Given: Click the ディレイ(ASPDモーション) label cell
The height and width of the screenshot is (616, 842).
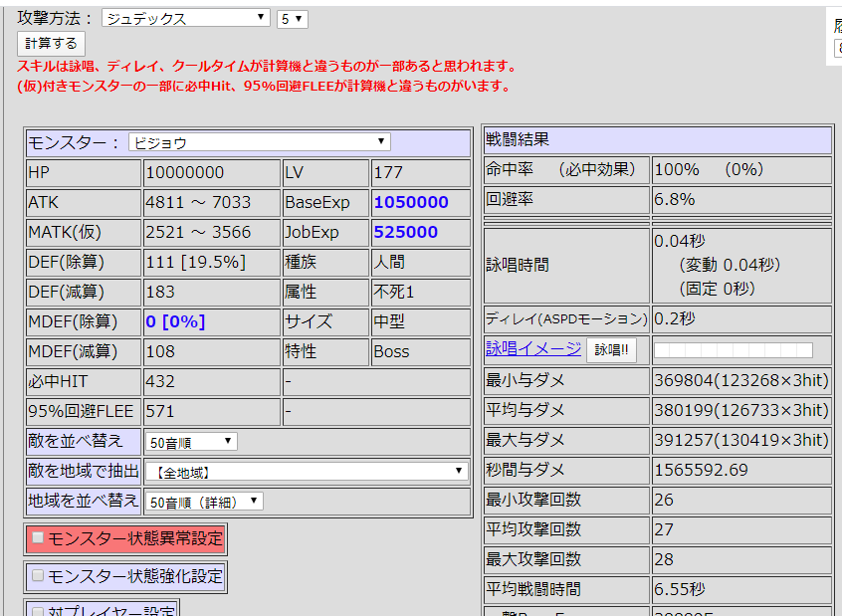Looking at the screenshot, I should pyautogui.click(x=566, y=319).
